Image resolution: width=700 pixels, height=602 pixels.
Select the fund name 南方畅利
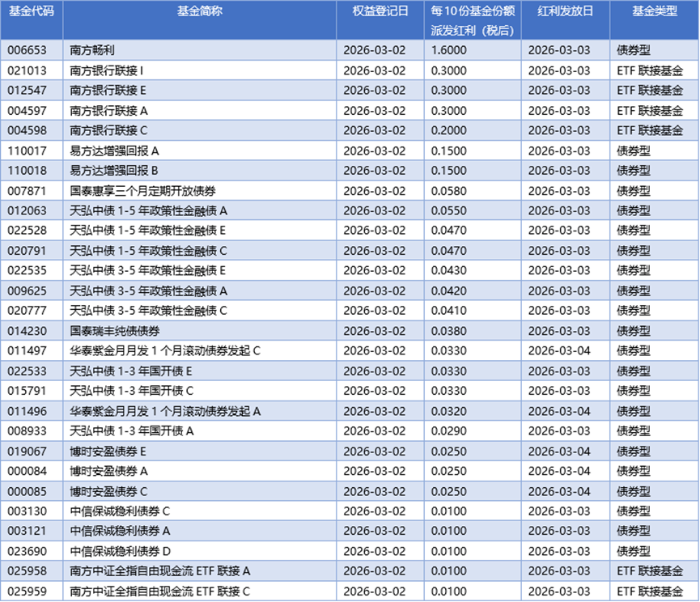[92, 50]
